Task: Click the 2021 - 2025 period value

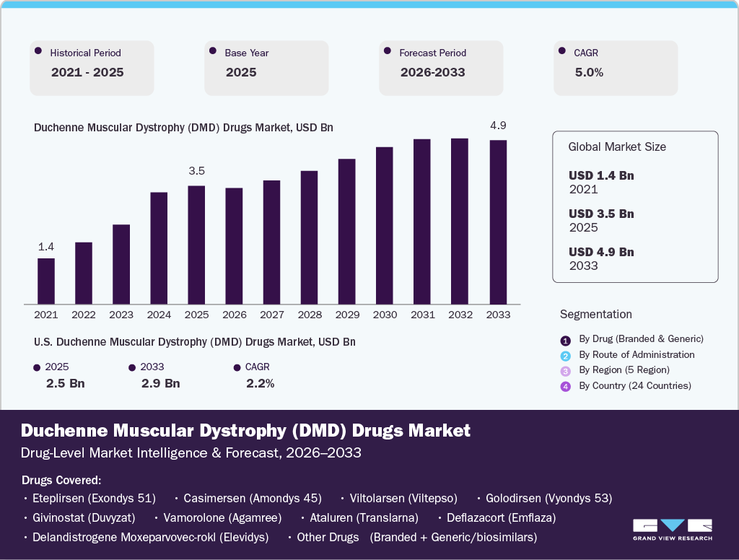Action: click(87, 72)
